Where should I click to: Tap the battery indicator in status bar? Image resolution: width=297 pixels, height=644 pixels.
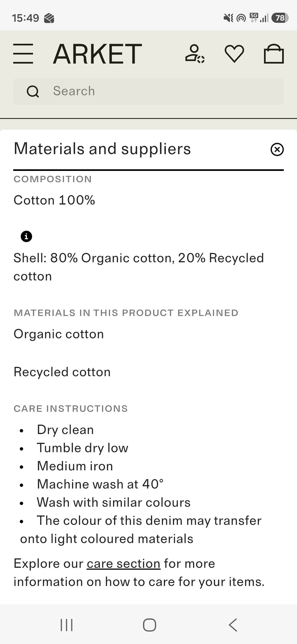click(x=280, y=18)
